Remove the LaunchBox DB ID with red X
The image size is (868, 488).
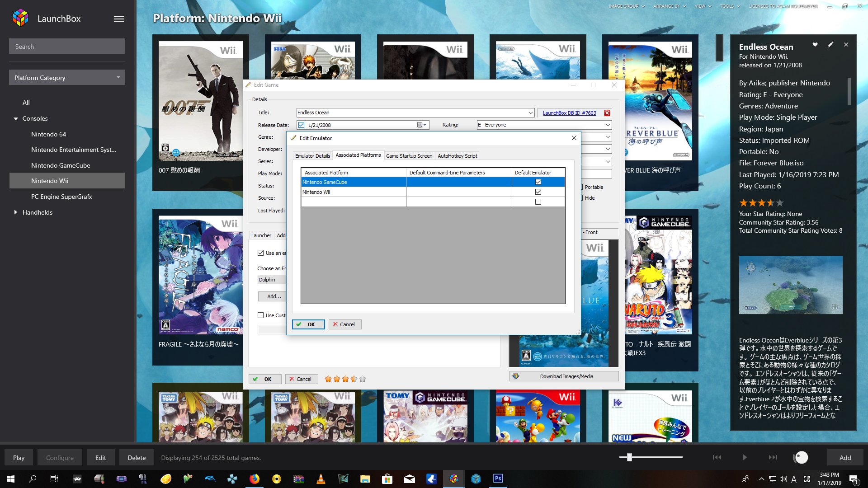point(607,113)
